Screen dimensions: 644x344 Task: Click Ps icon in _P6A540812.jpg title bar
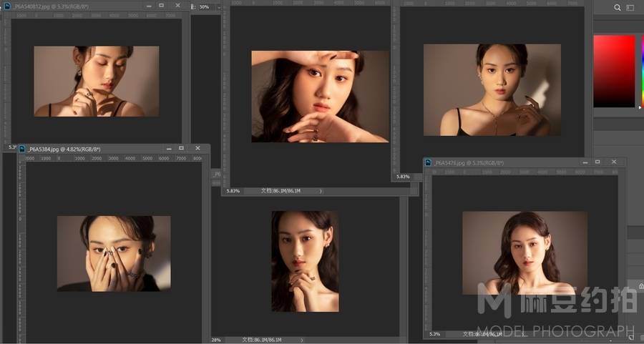pos(7,6)
